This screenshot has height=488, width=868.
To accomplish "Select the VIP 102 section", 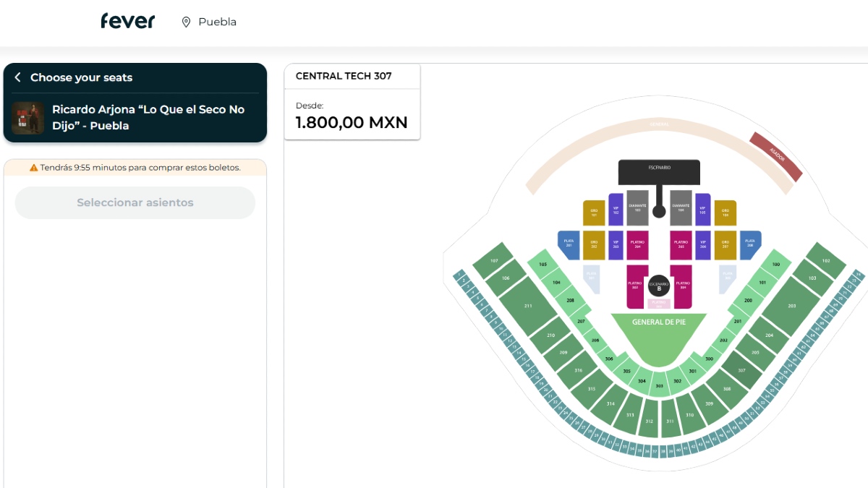I will point(615,210).
